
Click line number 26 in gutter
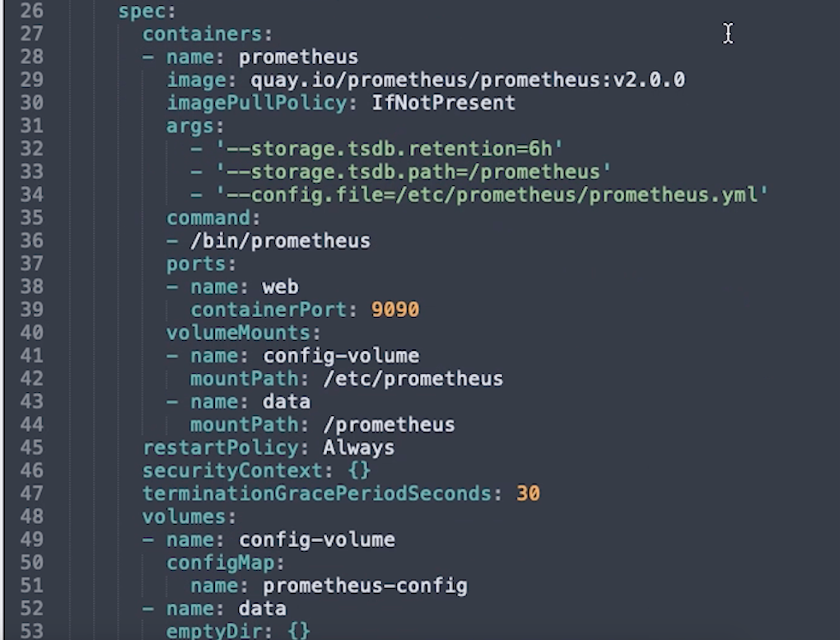point(31,11)
